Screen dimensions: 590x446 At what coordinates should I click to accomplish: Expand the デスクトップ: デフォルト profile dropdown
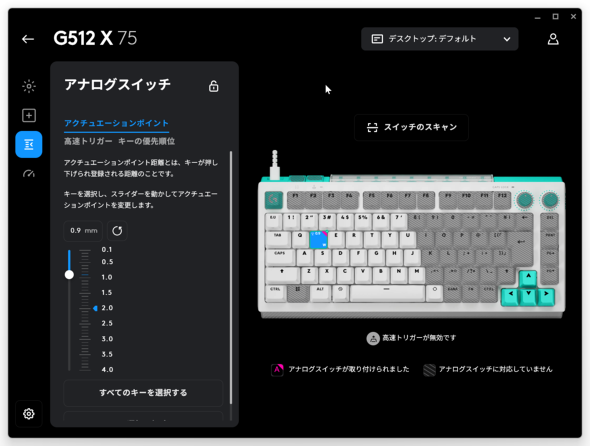pos(439,39)
